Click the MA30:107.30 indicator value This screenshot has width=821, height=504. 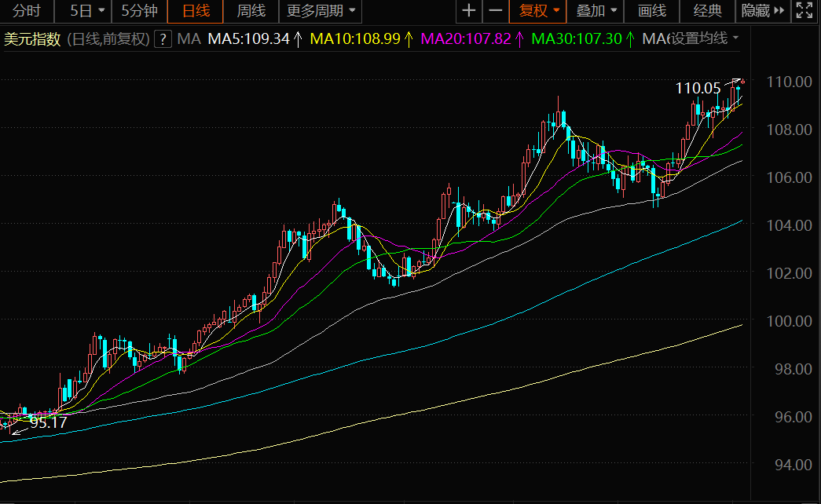(577, 38)
